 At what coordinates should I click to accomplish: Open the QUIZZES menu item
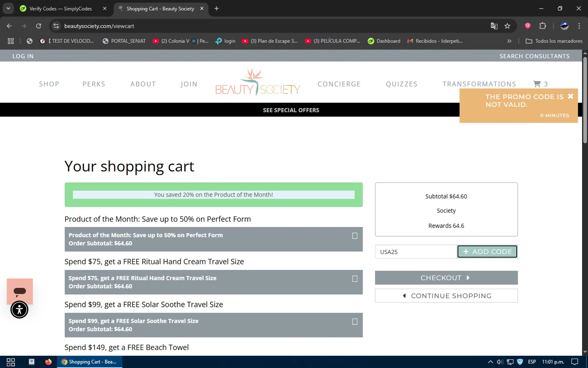(x=401, y=84)
